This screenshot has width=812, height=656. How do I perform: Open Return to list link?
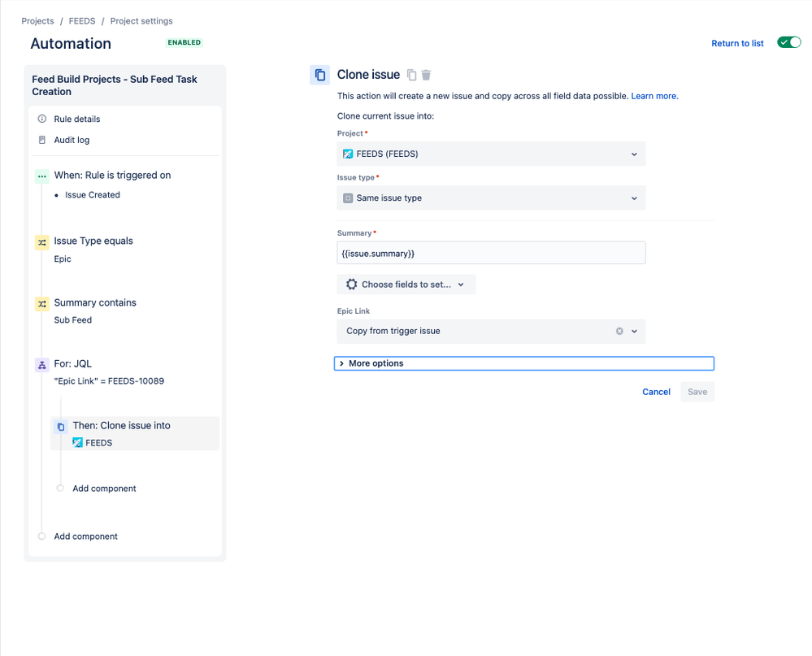737,44
